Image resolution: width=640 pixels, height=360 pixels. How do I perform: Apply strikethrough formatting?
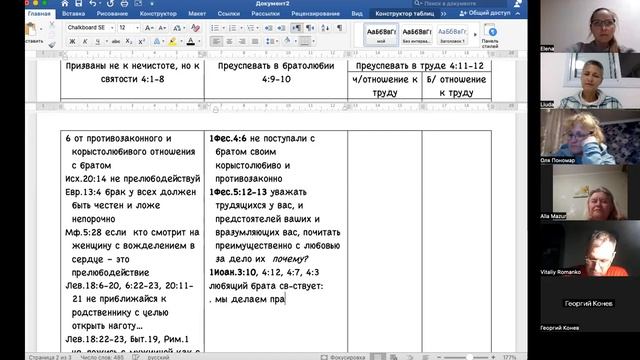tap(116, 41)
